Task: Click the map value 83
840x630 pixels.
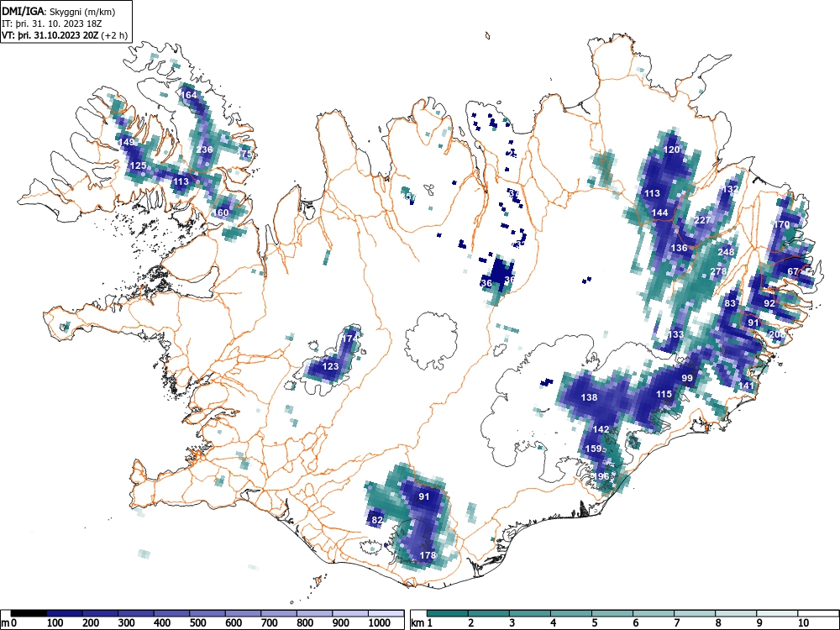Action: click(730, 303)
